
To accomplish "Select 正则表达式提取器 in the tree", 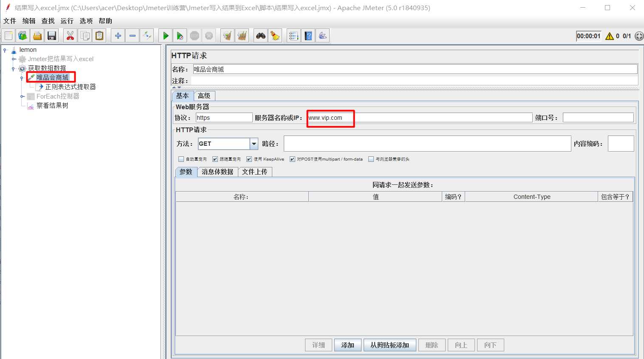I will click(x=71, y=87).
